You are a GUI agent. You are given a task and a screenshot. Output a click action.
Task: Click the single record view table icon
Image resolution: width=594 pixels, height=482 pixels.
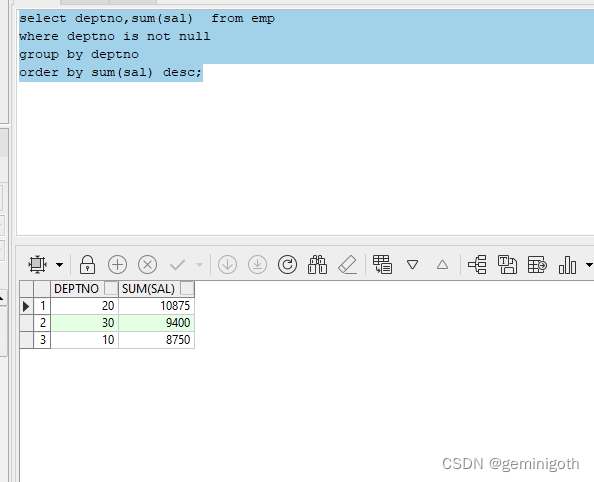(x=382, y=264)
